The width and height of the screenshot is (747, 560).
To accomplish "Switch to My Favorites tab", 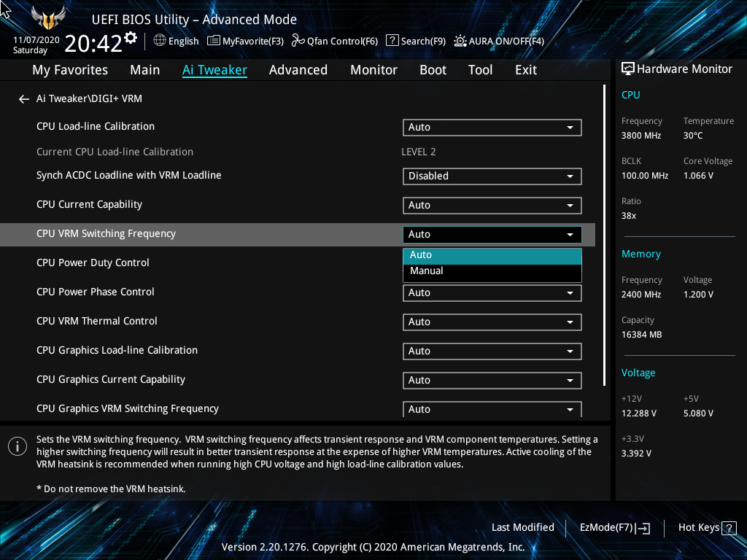I will click(70, 70).
